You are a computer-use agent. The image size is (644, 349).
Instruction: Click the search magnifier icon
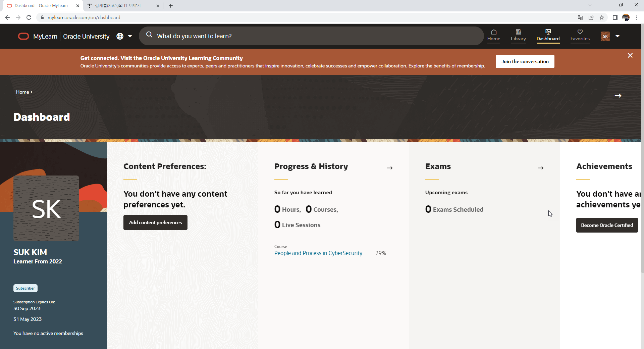tap(149, 35)
